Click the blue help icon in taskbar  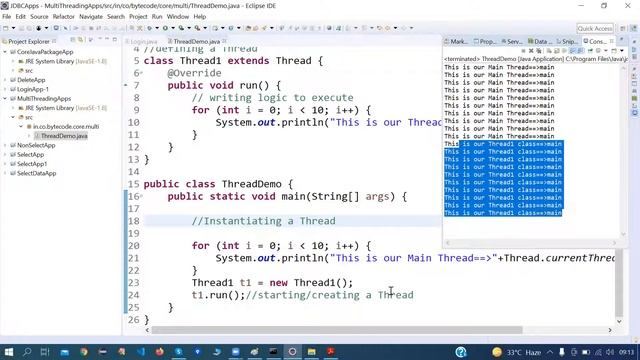[x=461, y=352]
